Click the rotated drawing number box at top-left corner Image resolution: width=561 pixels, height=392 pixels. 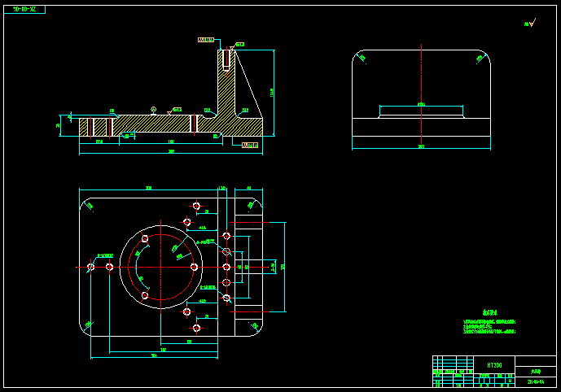point(24,9)
